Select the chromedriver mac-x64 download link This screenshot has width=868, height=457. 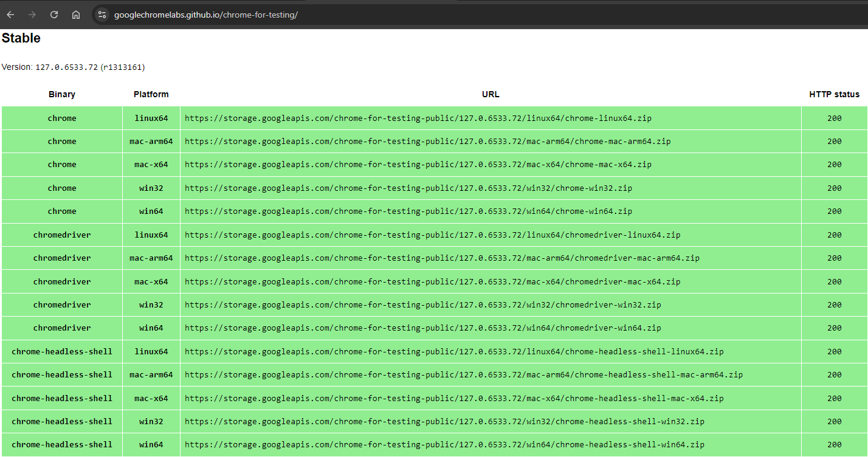[433, 281]
